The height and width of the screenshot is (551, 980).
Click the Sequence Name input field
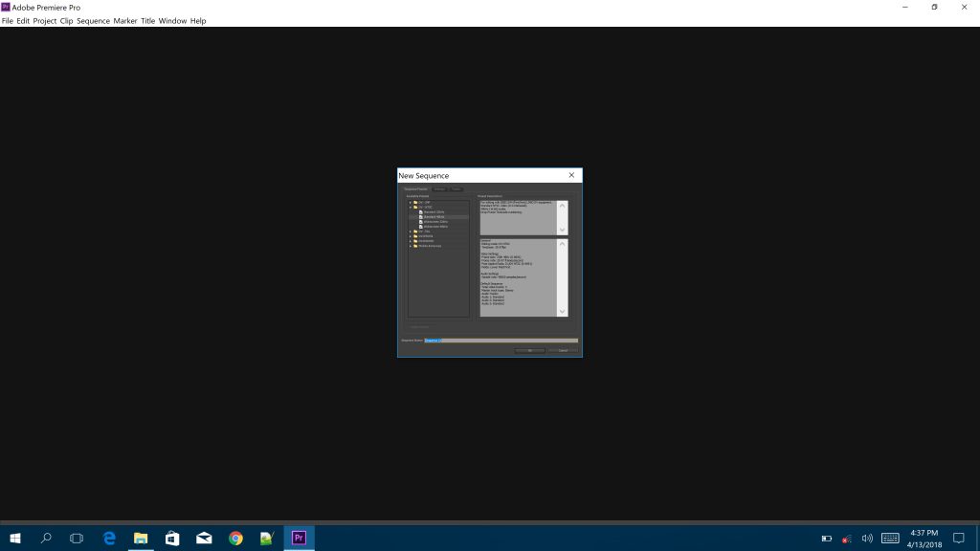(x=501, y=341)
